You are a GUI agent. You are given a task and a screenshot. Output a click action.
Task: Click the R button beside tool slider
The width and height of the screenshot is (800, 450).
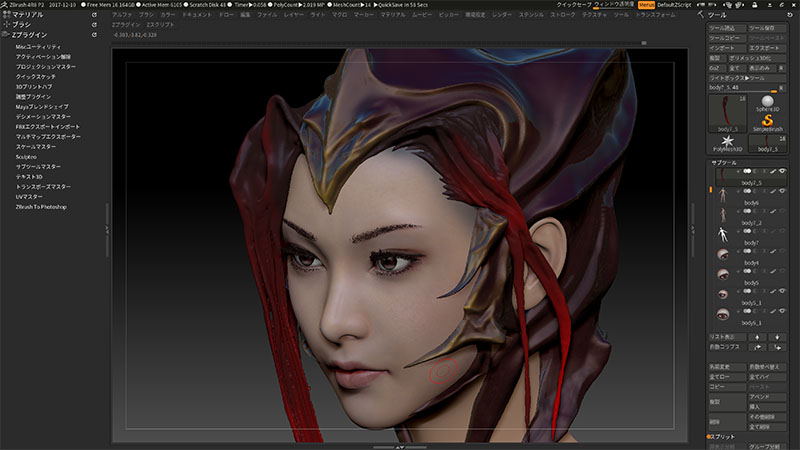click(782, 88)
